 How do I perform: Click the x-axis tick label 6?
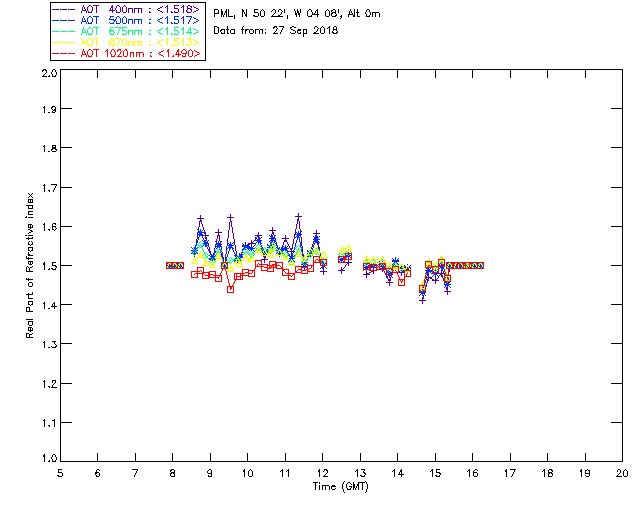(x=98, y=473)
